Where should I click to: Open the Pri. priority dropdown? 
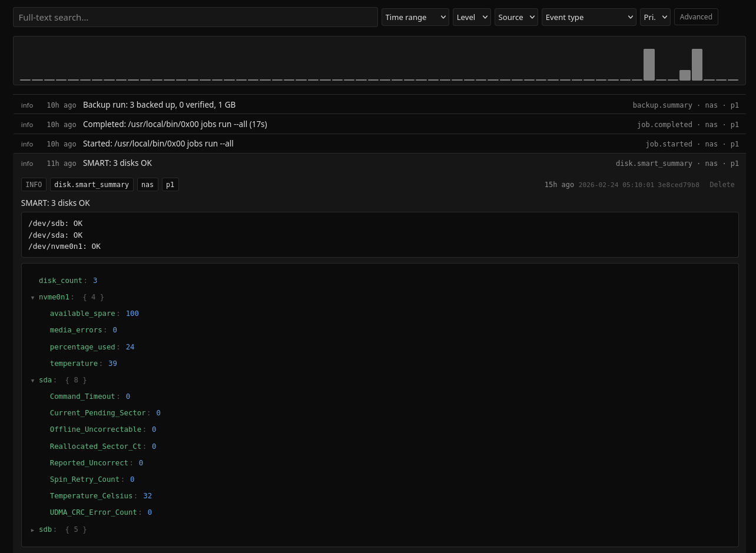point(655,17)
